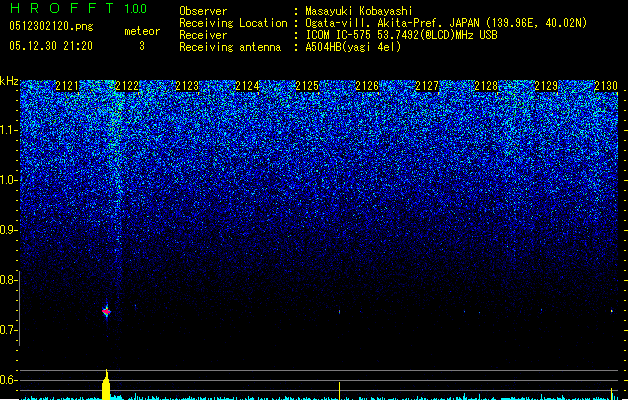Image resolution: width=629 pixels, height=400 pixels.
Task: Click the 0.7 frequency axis label
Action: click(9, 330)
